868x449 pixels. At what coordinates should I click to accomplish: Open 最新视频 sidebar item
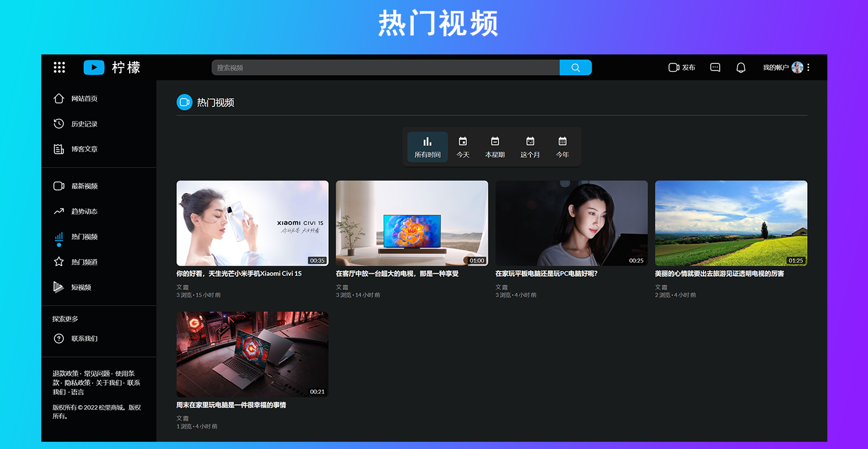pyautogui.click(x=84, y=186)
